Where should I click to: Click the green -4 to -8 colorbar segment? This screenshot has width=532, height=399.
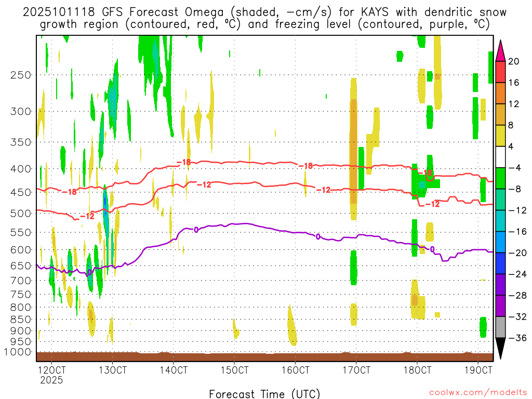(500, 178)
